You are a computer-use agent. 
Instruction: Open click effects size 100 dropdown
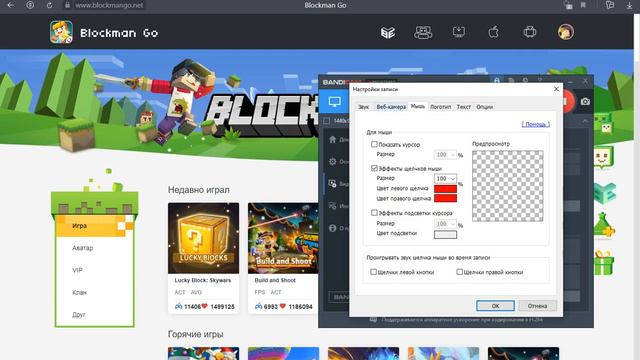coord(445,179)
